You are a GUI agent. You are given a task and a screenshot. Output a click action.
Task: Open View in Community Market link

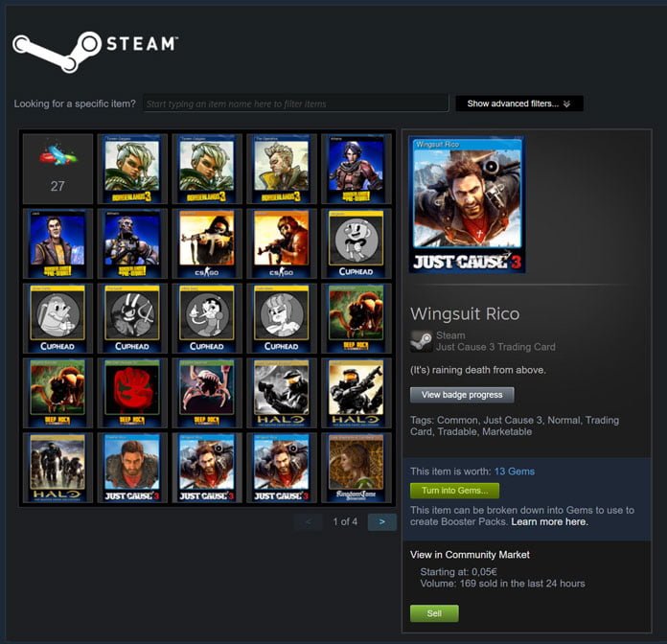(x=470, y=555)
